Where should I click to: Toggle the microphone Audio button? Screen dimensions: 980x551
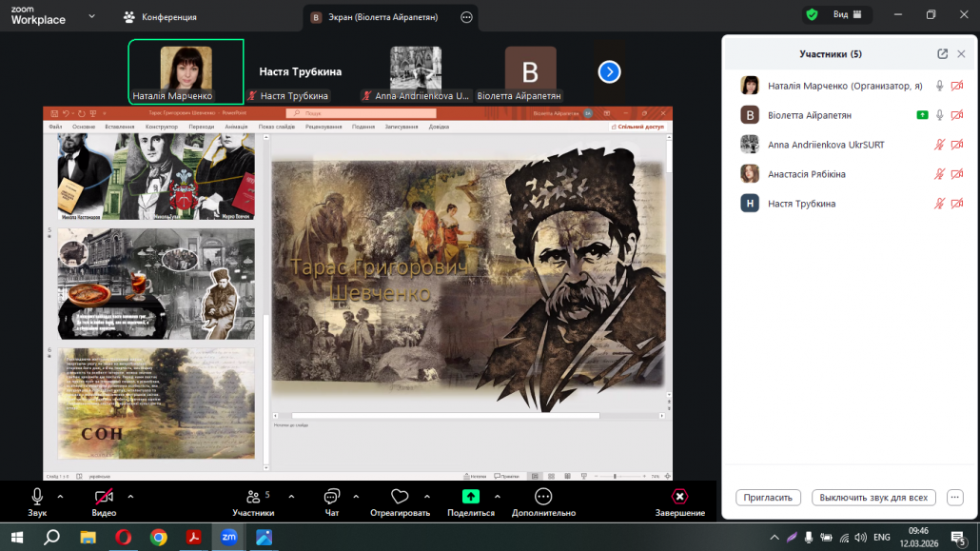pos(37,497)
